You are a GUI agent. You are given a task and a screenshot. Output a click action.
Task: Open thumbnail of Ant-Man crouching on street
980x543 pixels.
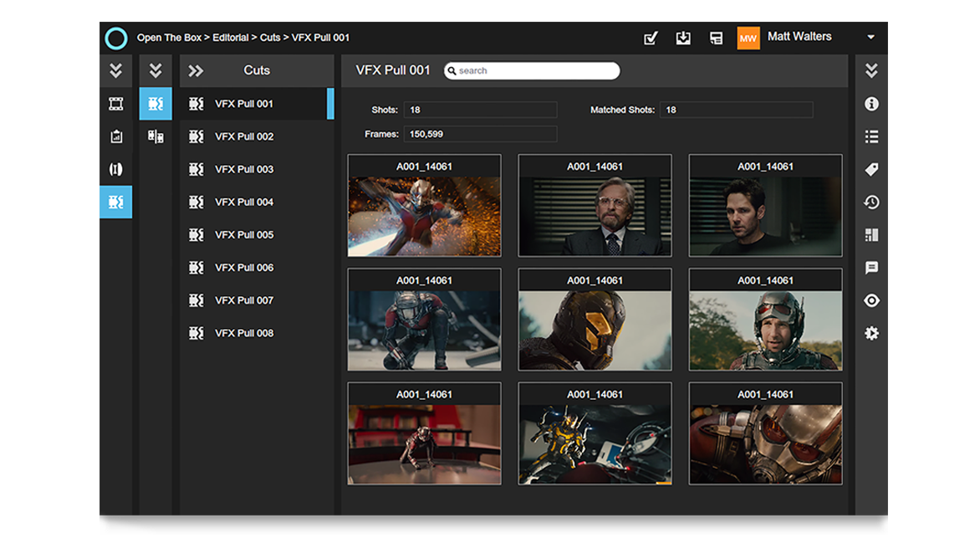coord(425,319)
